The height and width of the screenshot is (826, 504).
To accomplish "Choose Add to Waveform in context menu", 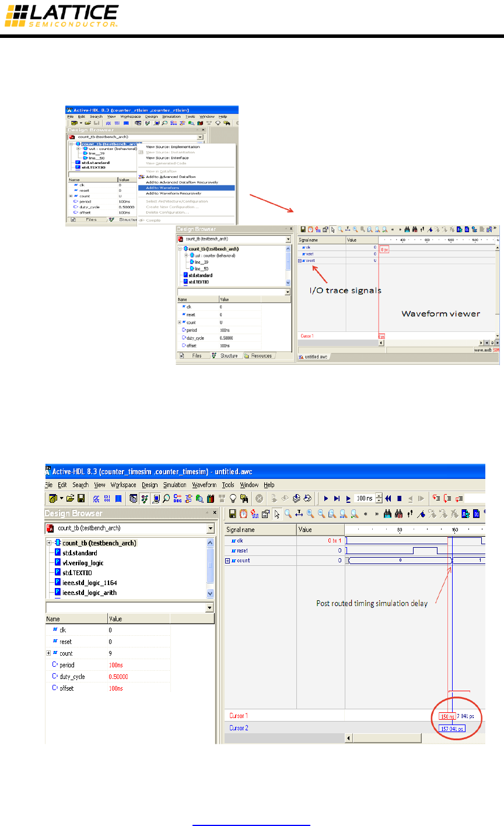I will click(186, 187).
